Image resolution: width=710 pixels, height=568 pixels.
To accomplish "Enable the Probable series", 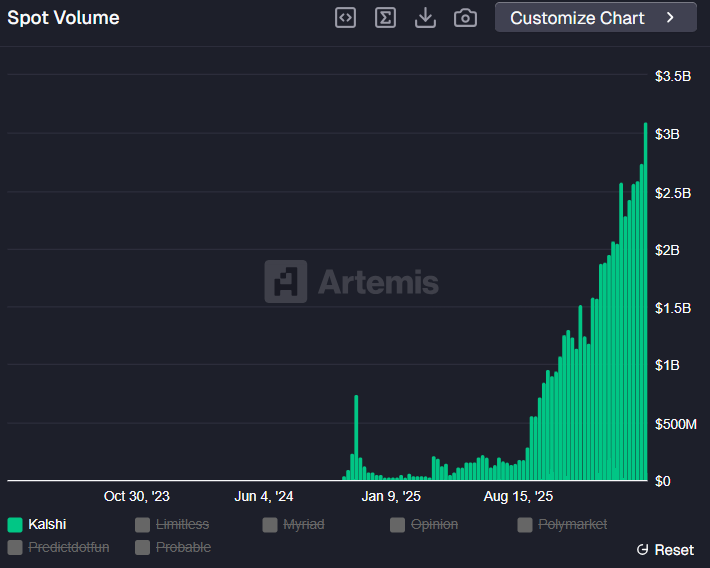I will (173, 547).
